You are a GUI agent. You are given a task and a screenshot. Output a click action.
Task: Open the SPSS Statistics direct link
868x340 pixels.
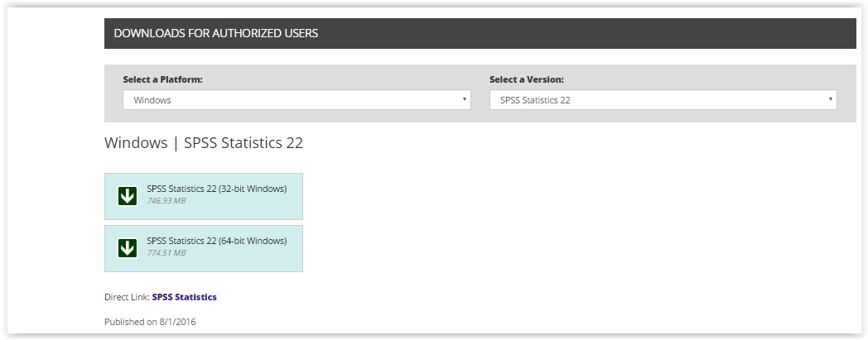185,298
